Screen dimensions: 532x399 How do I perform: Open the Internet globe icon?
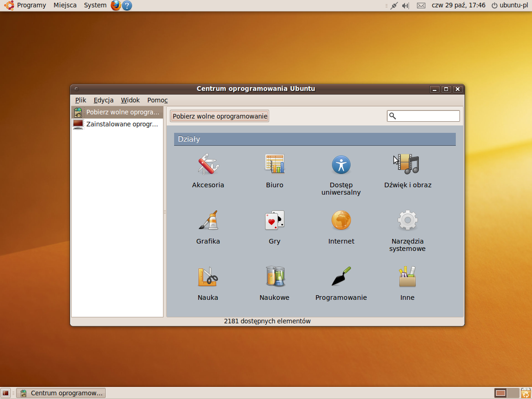(x=341, y=220)
